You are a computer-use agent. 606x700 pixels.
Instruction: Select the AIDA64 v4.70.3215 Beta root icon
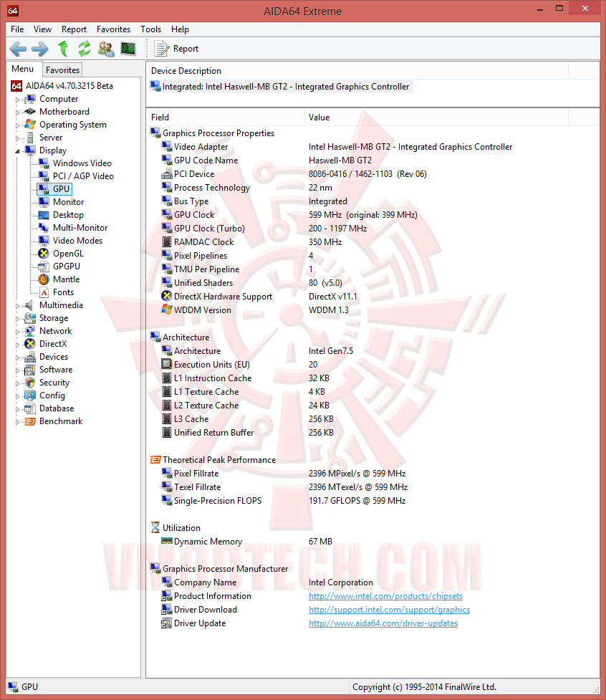(x=16, y=86)
